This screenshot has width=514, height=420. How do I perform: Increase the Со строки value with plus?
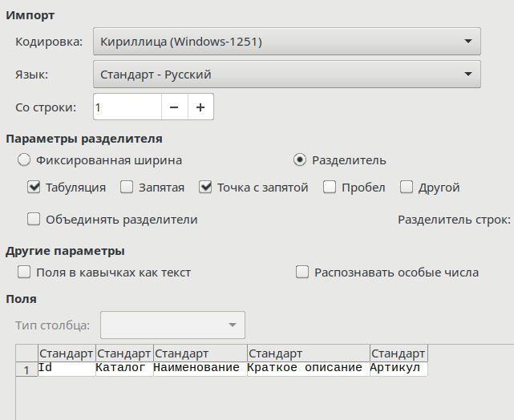tap(200, 107)
